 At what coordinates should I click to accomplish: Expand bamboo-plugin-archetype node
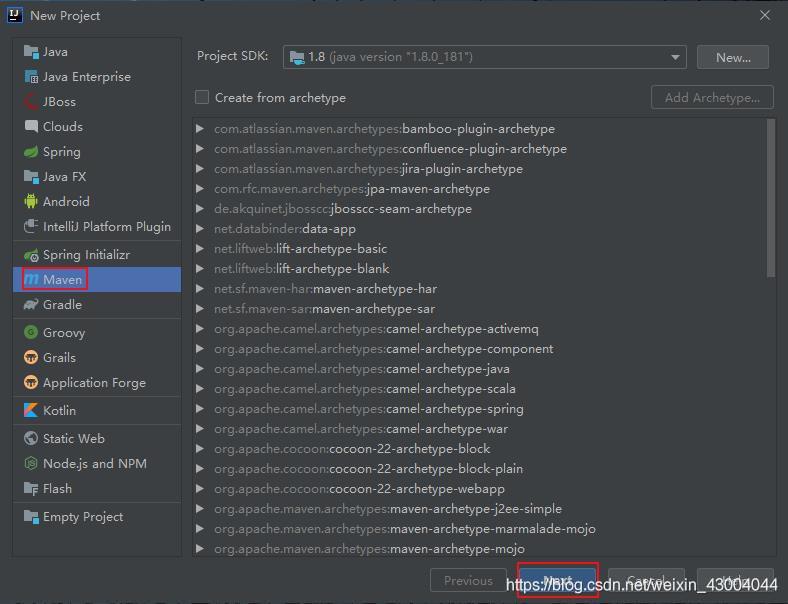pyautogui.click(x=200, y=129)
